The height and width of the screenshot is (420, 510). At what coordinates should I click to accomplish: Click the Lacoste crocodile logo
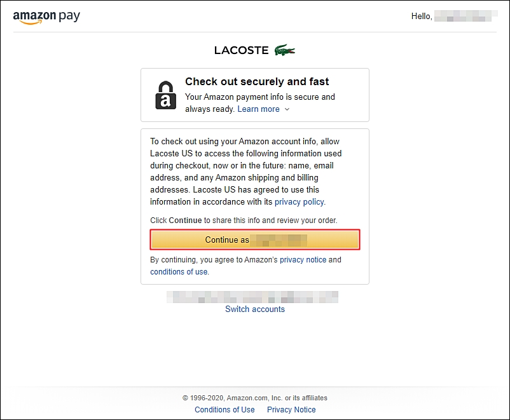point(285,50)
